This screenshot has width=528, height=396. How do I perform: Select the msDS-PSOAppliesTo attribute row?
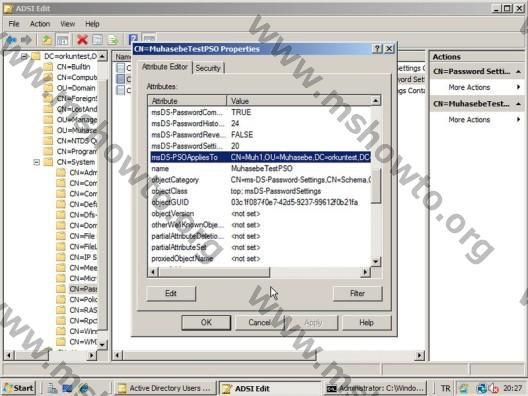(x=260, y=157)
